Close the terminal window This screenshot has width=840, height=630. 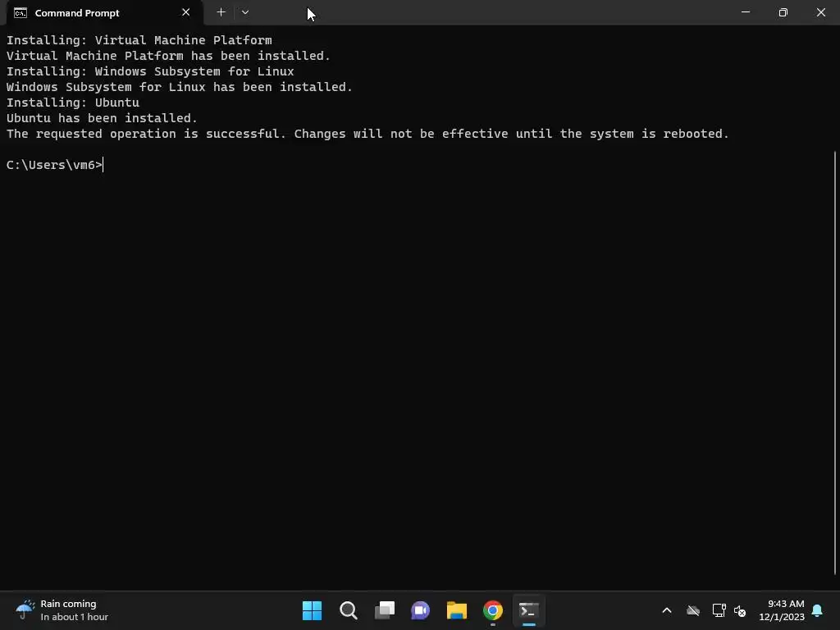[x=820, y=12]
